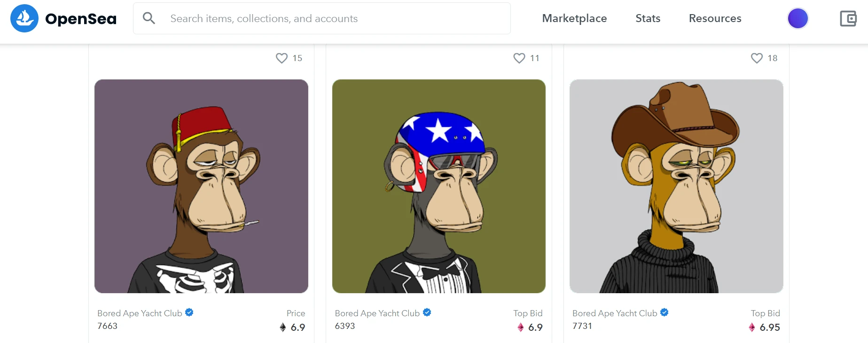
Task: Click the OpenSea wordmark text
Action: pyautogui.click(x=81, y=19)
